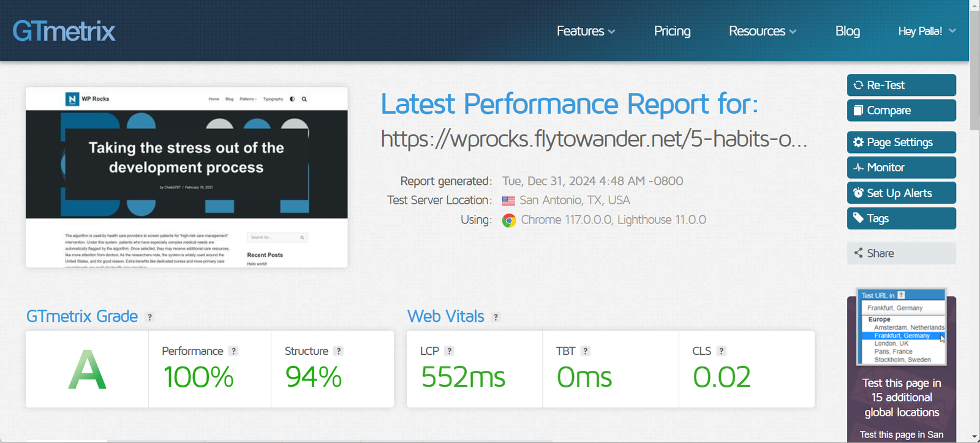Go to the Pricing page

[x=672, y=31]
